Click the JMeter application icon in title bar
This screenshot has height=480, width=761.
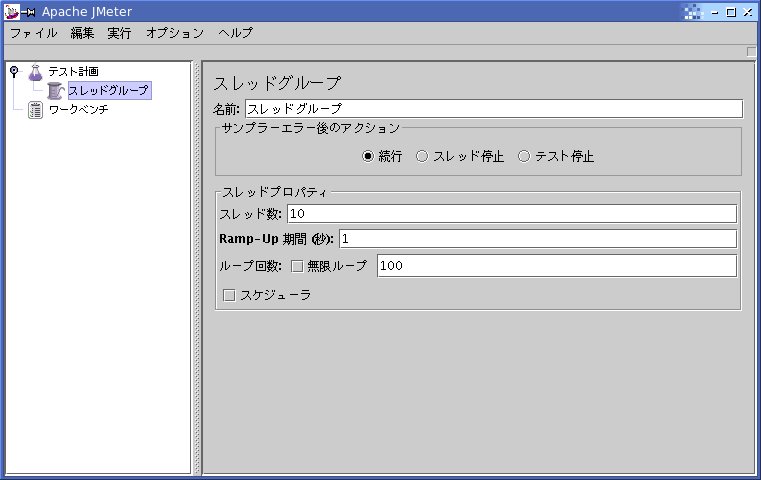[12, 12]
